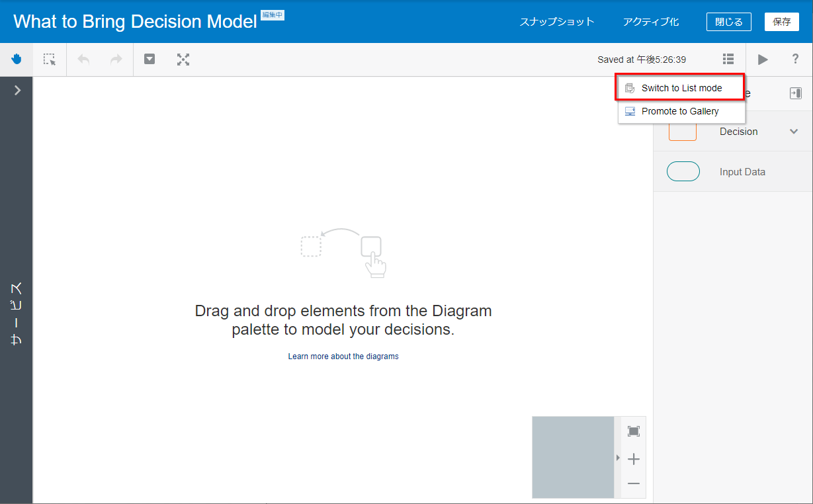Open help with the question mark icon
The image size is (813, 504).
796,60
